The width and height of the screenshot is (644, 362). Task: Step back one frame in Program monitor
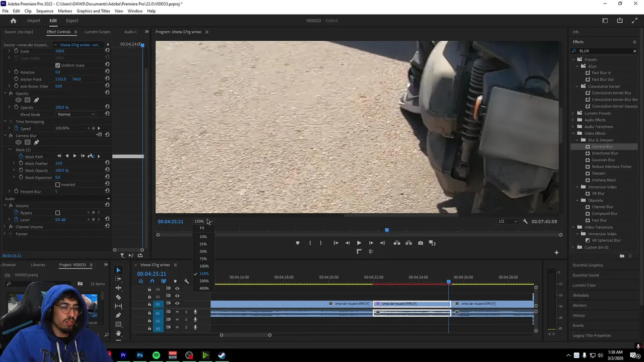point(347,243)
